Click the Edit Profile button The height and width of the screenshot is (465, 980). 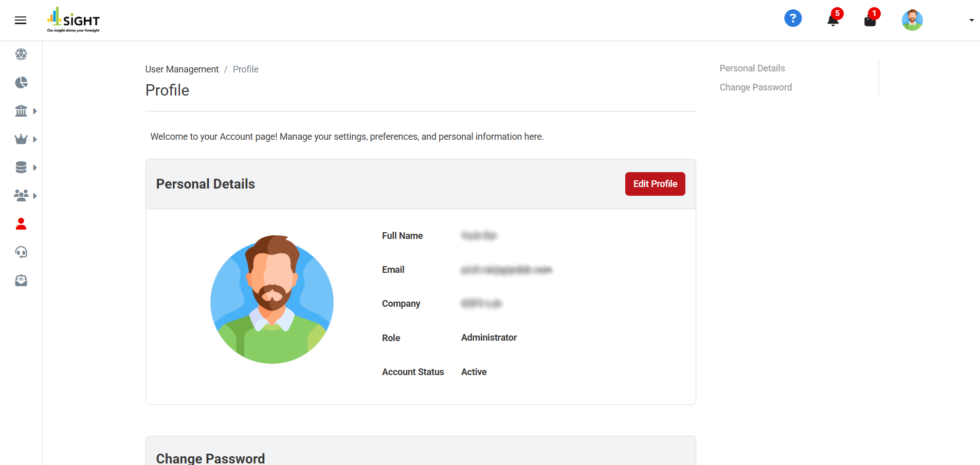(655, 183)
